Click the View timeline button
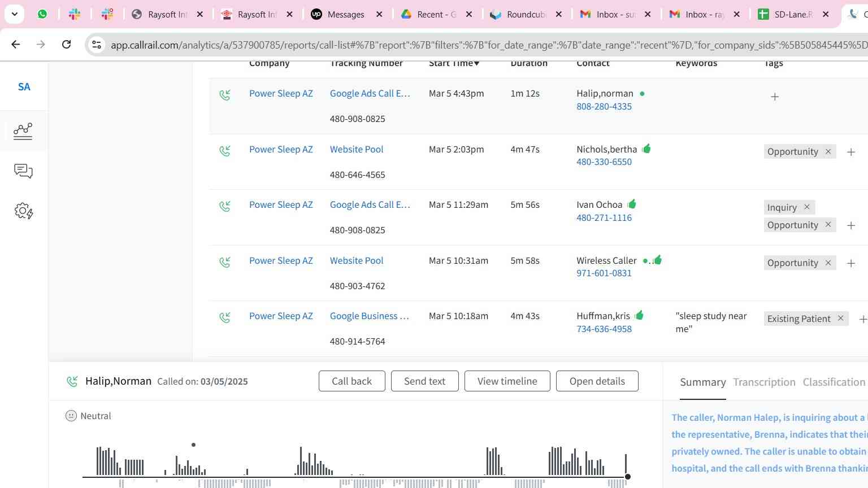Image resolution: width=868 pixels, height=488 pixels. (x=507, y=381)
